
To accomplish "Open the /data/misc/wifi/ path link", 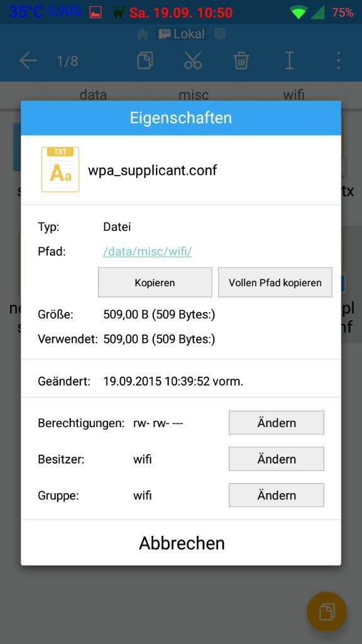I will point(147,252).
